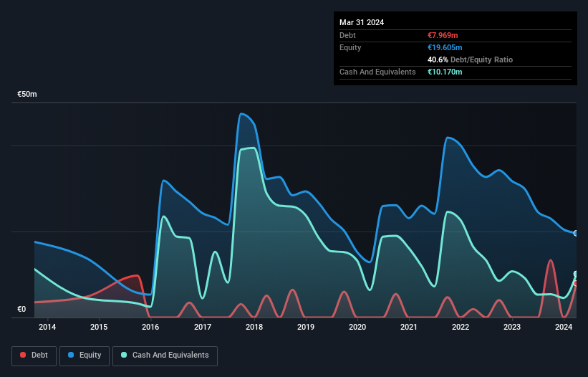This screenshot has width=588, height=377.
Task: Click the 2015 x-axis label
Action: click(x=99, y=327)
